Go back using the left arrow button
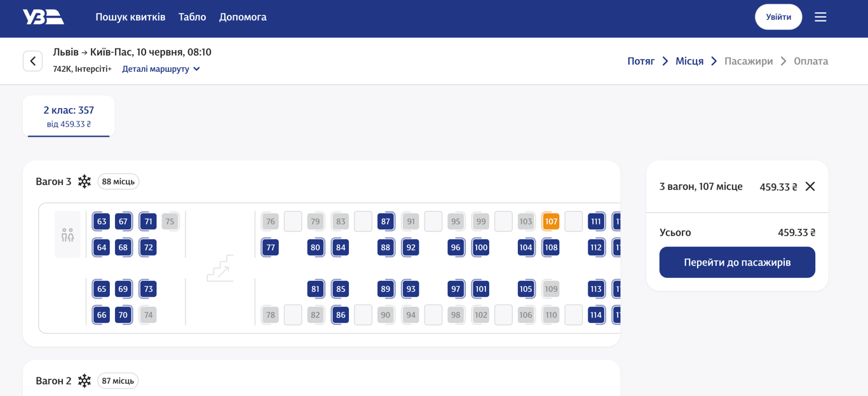868x396 pixels. point(33,61)
